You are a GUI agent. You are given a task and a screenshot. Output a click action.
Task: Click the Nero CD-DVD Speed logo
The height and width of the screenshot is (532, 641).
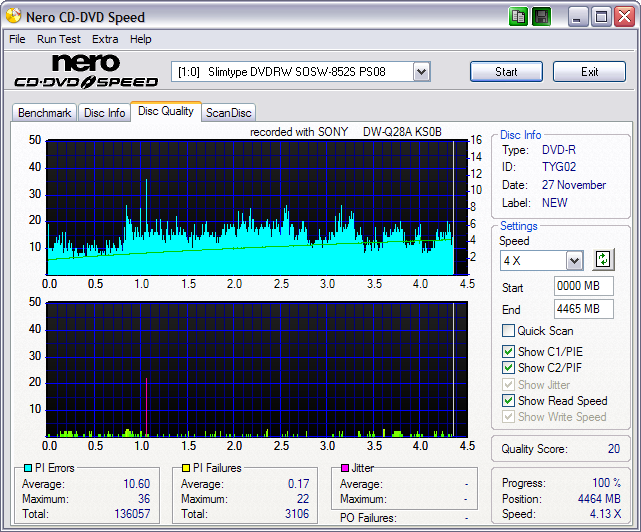85,72
